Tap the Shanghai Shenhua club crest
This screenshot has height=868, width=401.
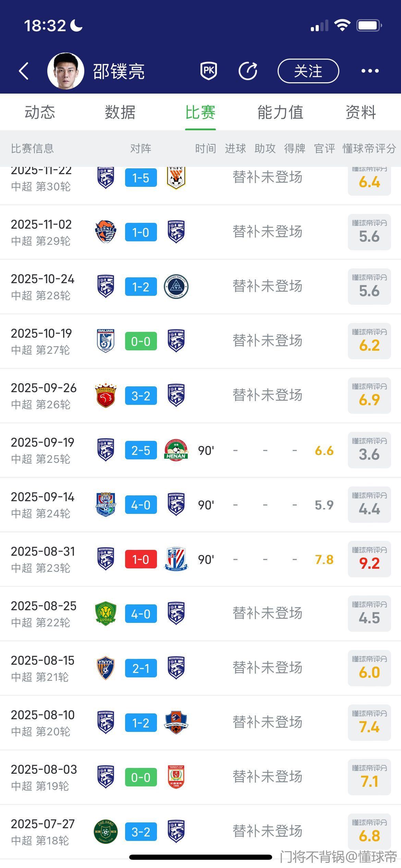coord(176,559)
